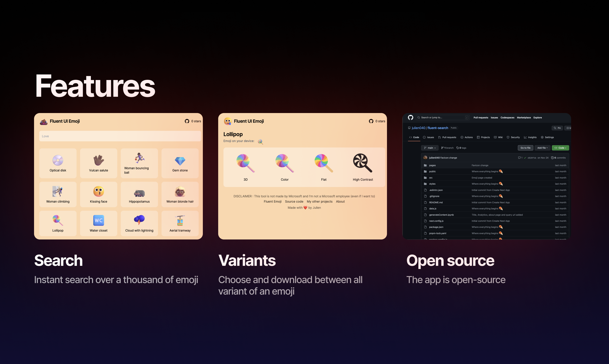Open the src folder row
The width and height of the screenshot is (609, 364).
495,178
